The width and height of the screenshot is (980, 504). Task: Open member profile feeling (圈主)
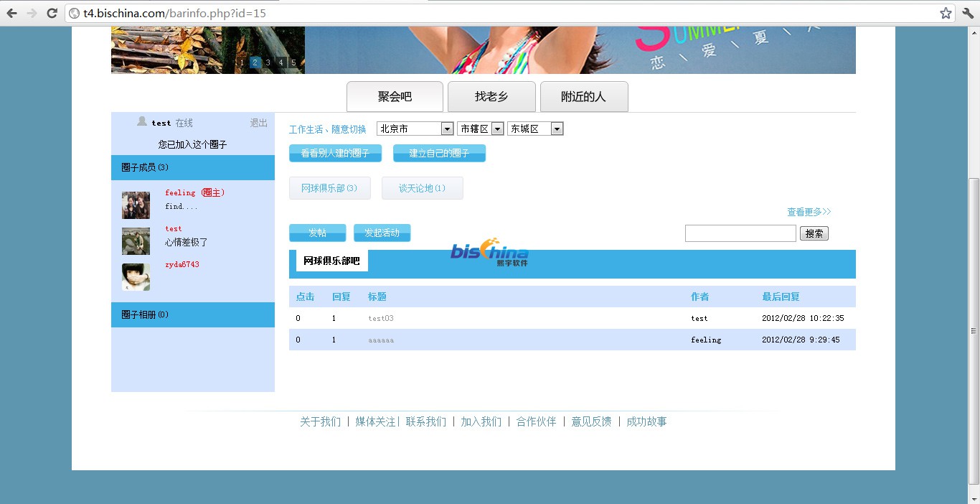(x=195, y=192)
